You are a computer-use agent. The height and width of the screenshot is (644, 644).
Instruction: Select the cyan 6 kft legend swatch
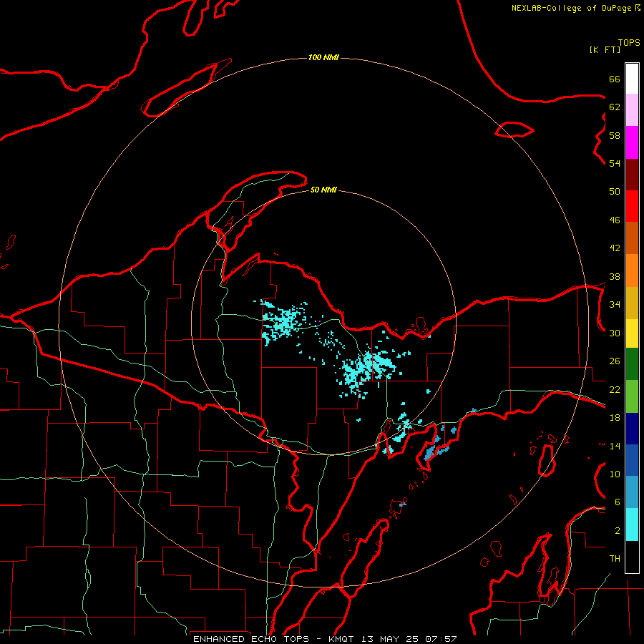click(632, 525)
